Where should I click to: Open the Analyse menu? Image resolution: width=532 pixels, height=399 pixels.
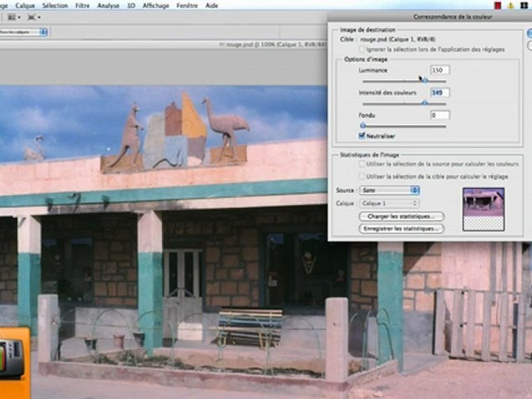(x=108, y=6)
